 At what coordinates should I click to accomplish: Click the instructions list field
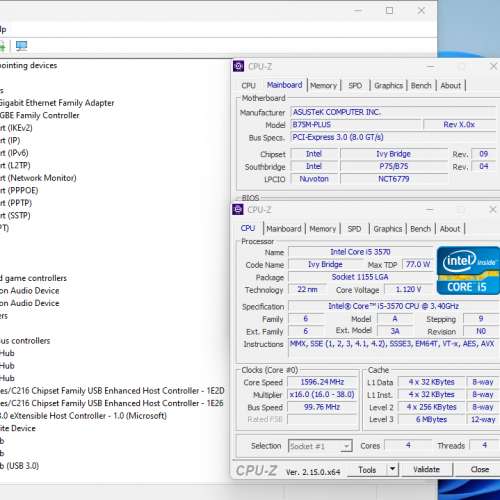click(394, 348)
